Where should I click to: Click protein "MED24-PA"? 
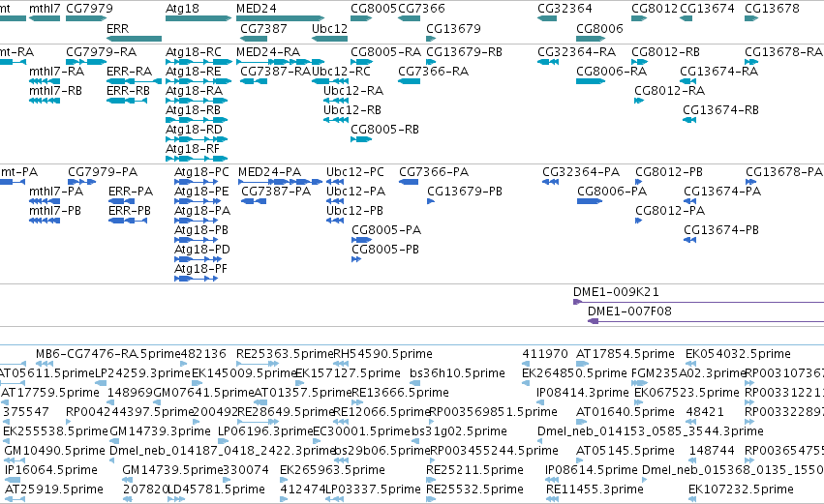click(x=269, y=172)
